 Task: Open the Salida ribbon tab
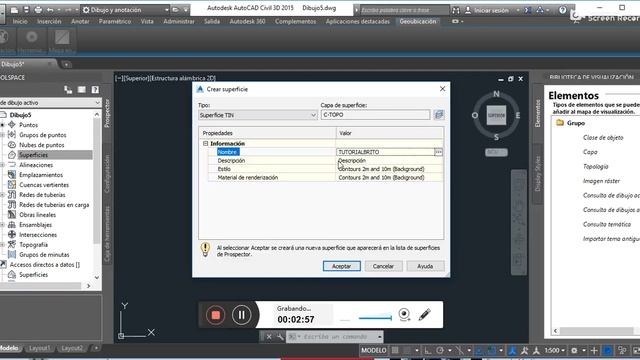[212, 21]
